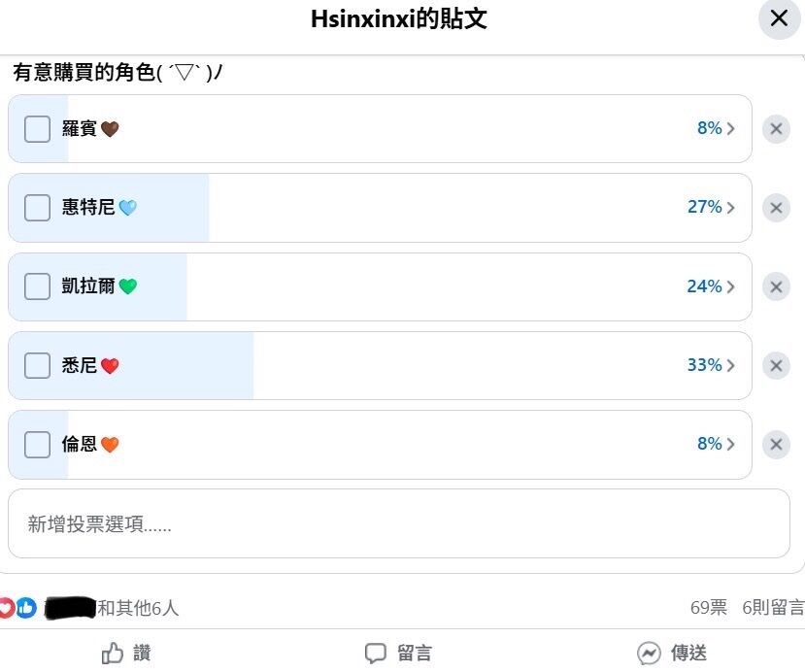Remove the 惠特尼 poll option
Viewport: 805px width, 672px height.
[776, 208]
